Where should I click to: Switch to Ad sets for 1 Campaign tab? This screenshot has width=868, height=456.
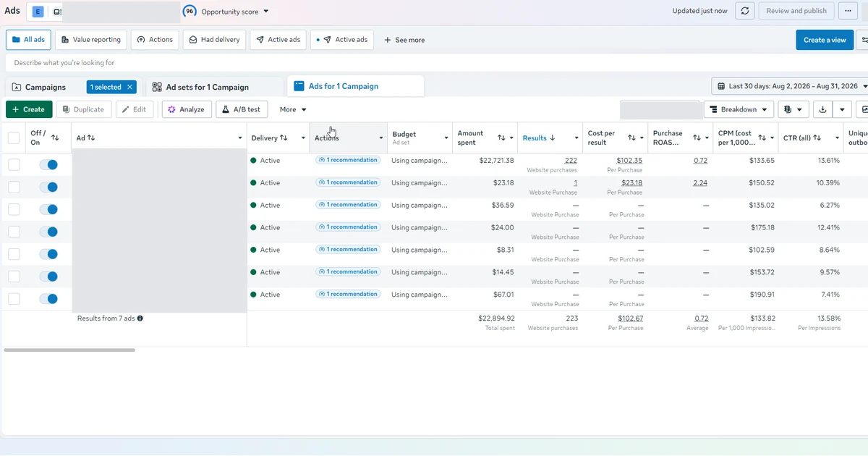[x=214, y=87]
